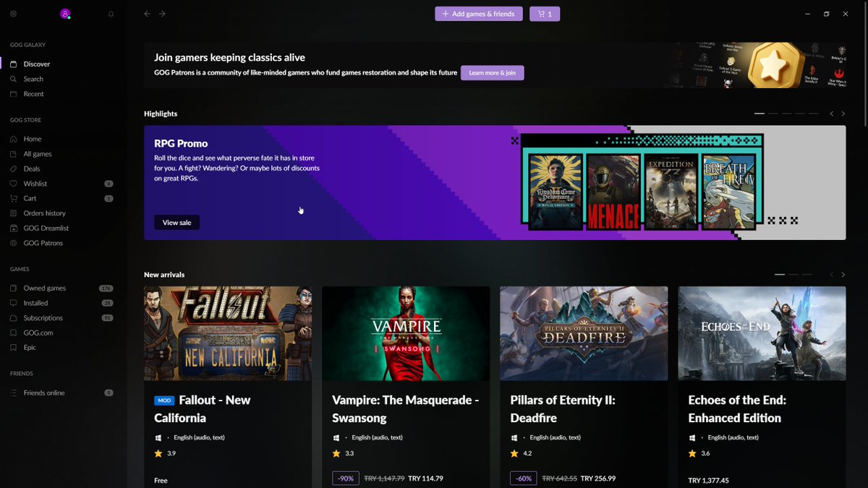Select the second Highlights page indicator
This screenshot has width=868, height=488.
[773, 114]
